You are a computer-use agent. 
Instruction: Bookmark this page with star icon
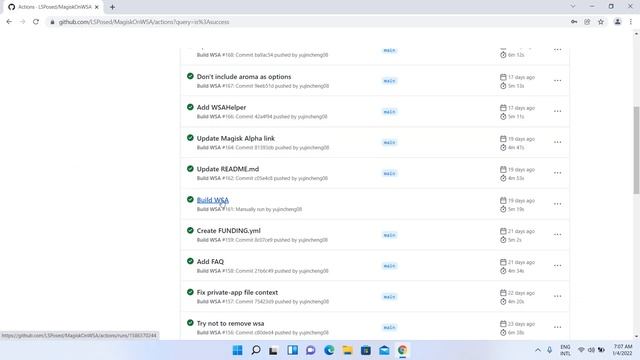coord(600,22)
